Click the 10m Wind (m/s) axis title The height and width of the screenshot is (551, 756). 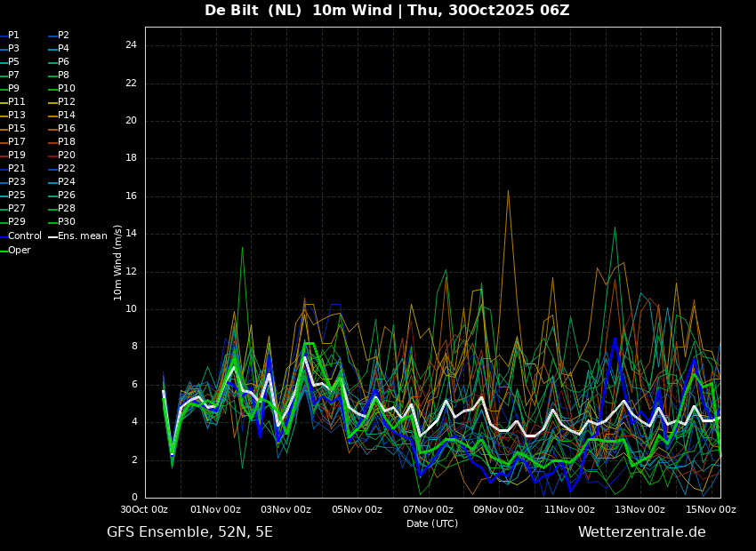point(117,263)
